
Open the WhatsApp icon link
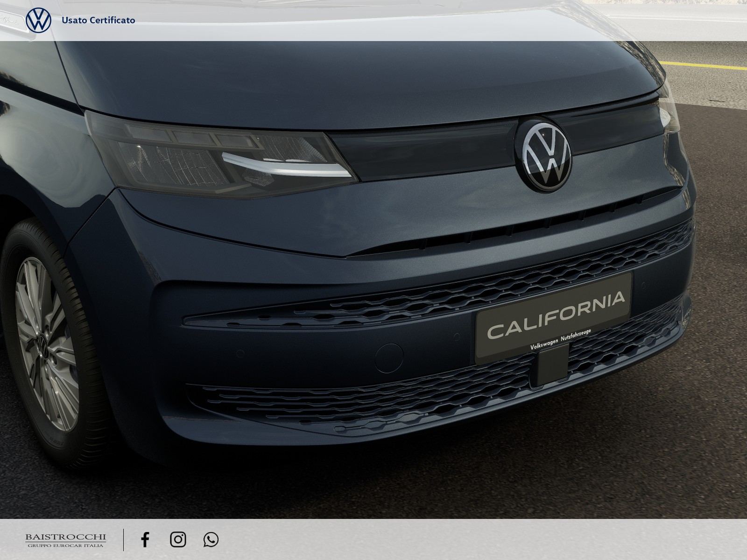[211, 539]
